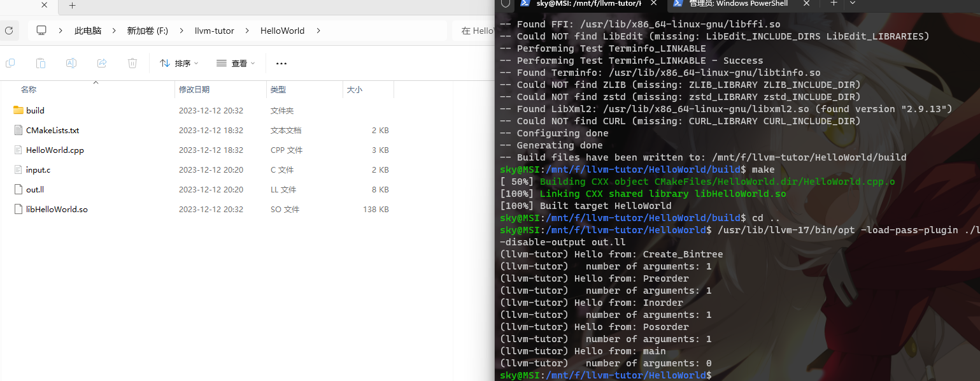
Task: Expand the chevron after HelloWorld in breadcrumb
Action: (x=318, y=31)
